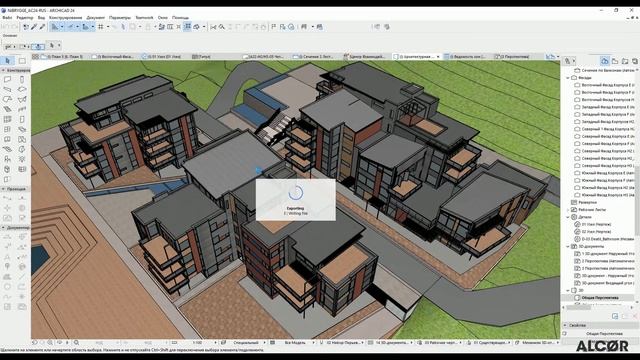Select the Curtain Wall tool in toolbox
This screenshot has width=640, height=360.
[7, 119]
